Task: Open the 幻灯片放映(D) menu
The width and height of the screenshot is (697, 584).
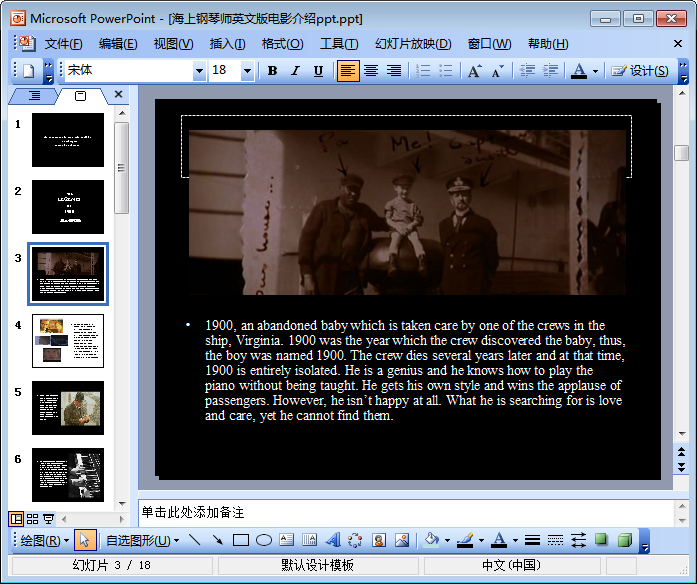Action: (x=412, y=43)
